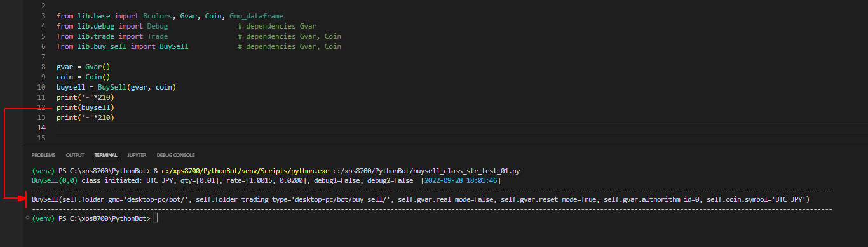Click the 'gvar = Gvar()' code line
Image resolution: width=868 pixels, height=247 pixels.
coord(83,67)
